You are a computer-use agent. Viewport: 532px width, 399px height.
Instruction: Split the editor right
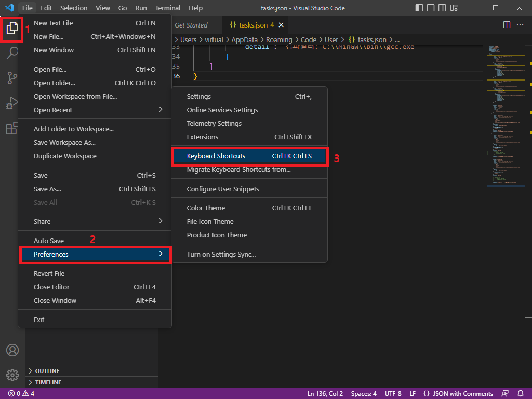(507, 25)
